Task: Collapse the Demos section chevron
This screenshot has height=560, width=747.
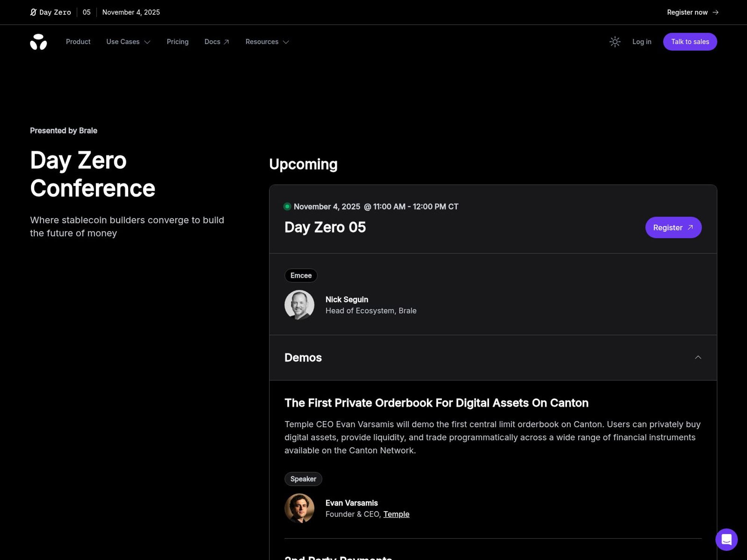Action: click(698, 358)
